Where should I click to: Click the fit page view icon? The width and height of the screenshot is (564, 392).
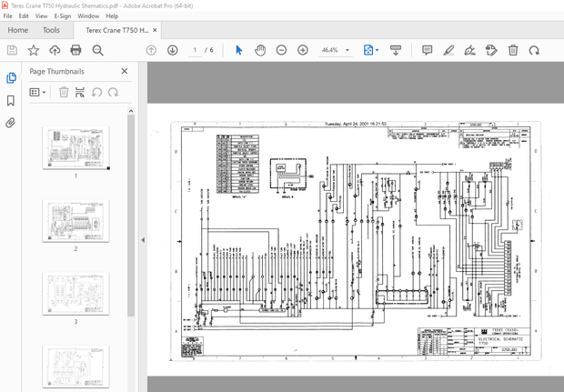tap(368, 50)
